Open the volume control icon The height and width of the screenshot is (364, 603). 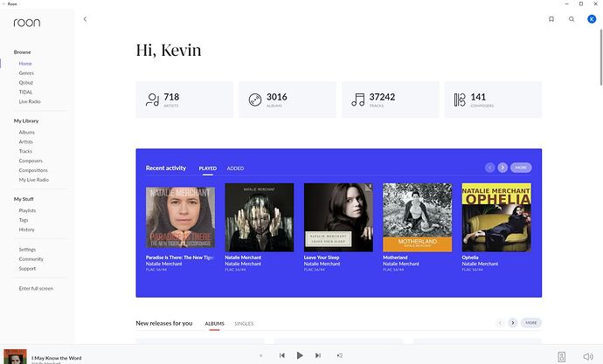pos(588,357)
